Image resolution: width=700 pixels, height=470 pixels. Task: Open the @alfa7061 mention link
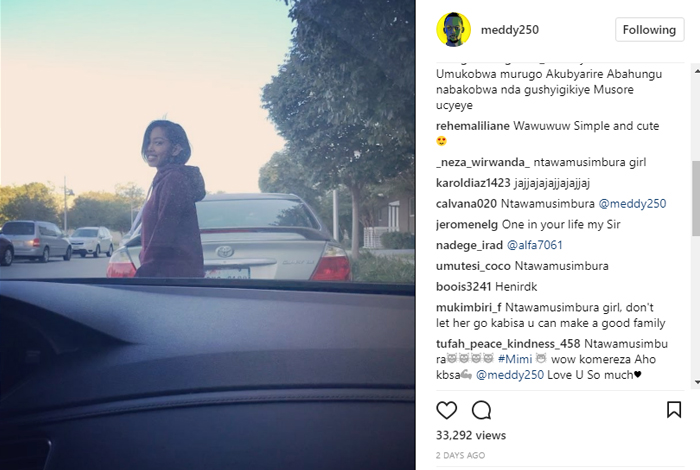[x=534, y=245]
